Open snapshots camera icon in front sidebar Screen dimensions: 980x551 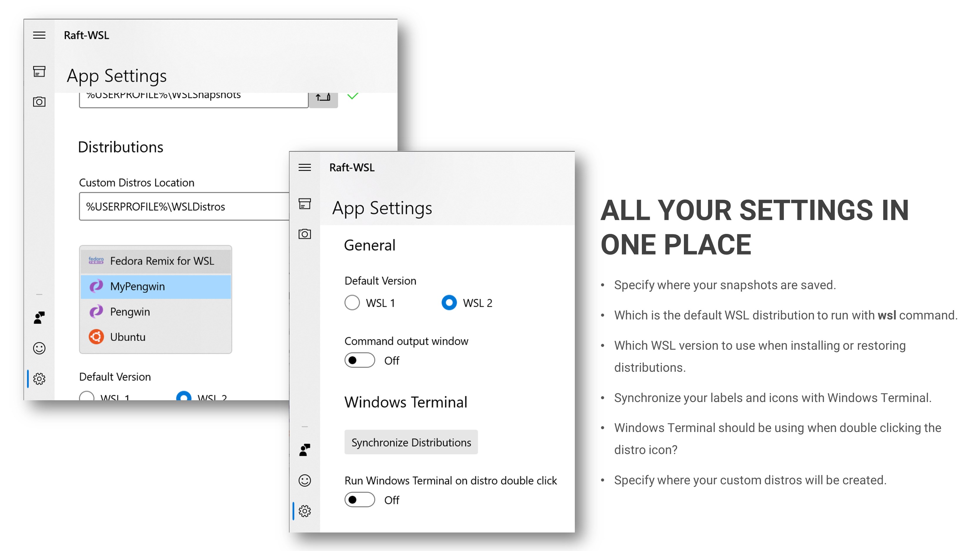click(x=304, y=234)
